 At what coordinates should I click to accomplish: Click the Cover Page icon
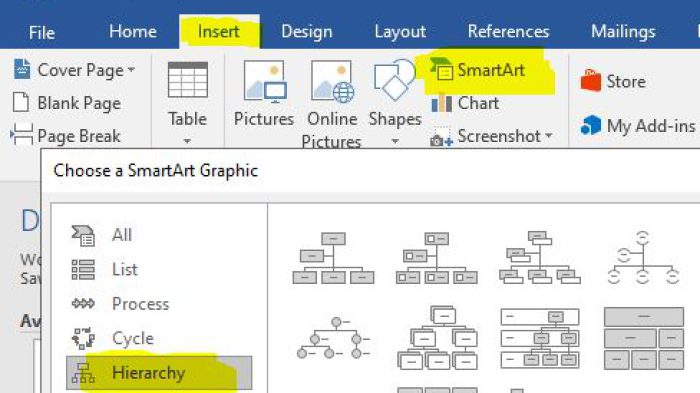click(22, 69)
